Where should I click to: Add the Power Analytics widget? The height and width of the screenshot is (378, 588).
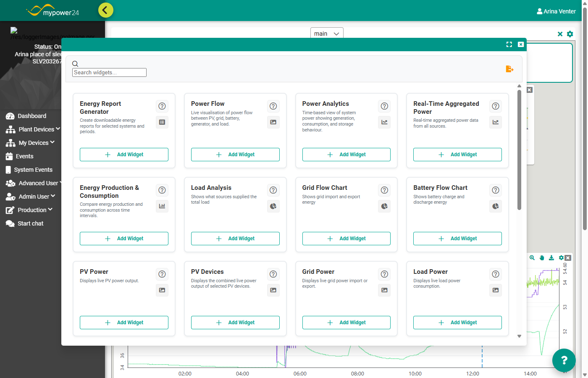346,155
